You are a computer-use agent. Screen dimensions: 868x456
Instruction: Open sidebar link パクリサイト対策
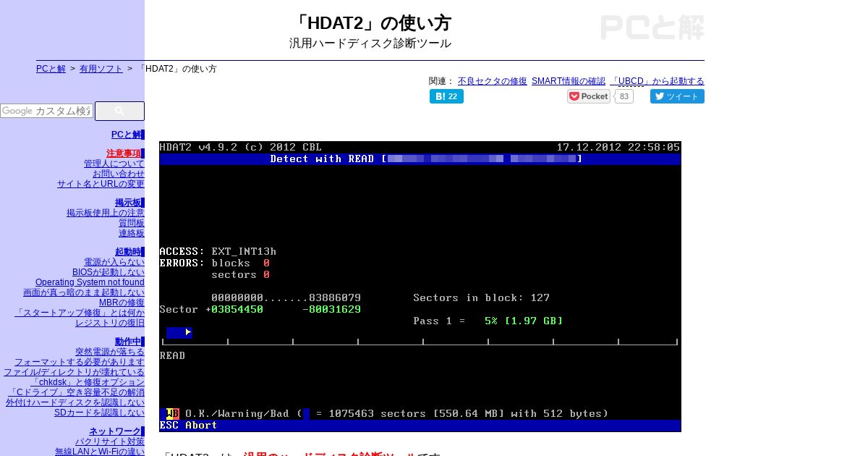[110, 442]
